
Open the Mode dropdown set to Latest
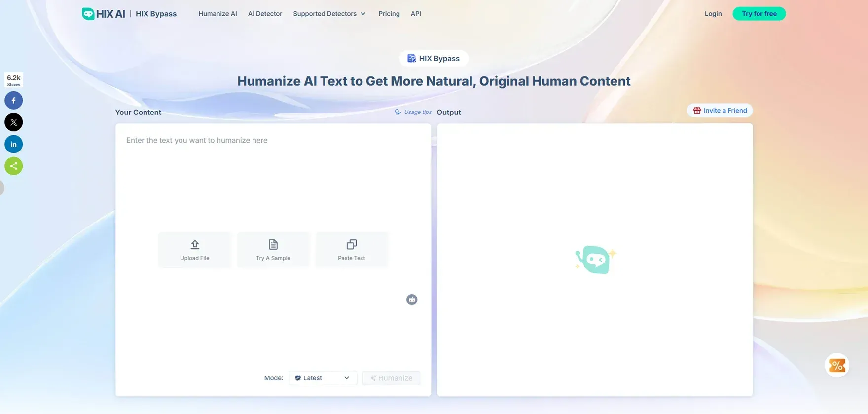point(323,378)
